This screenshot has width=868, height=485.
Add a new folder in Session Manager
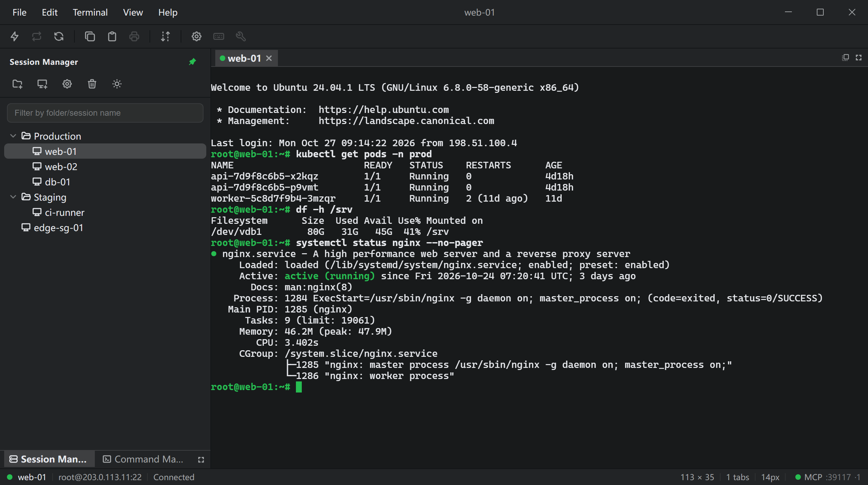tap(17, 84)
